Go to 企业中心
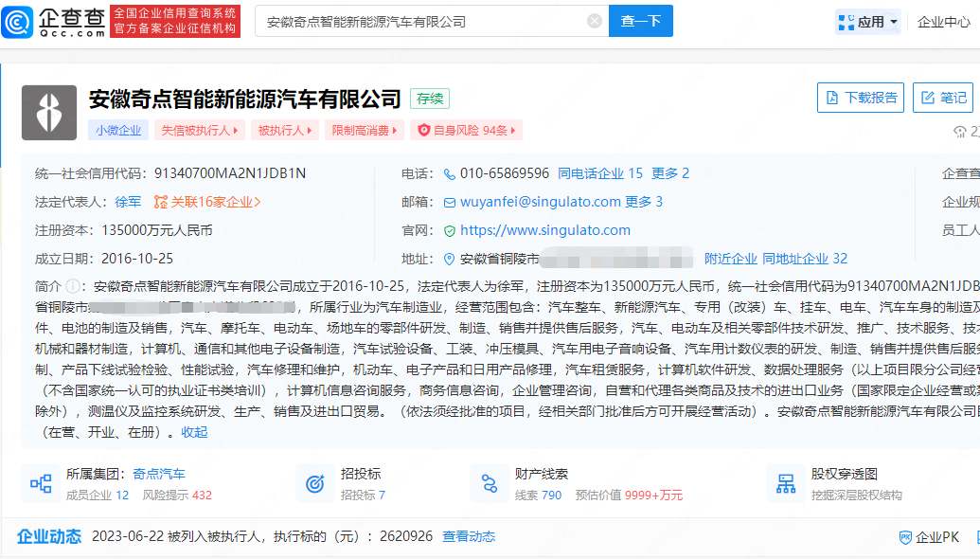980x559 pixels. coord(943,22)
